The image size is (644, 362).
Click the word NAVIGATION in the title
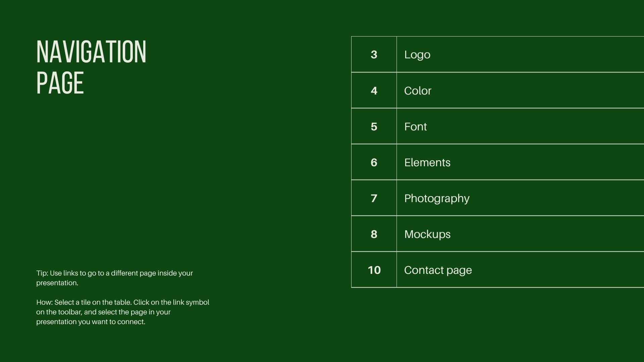coord(91,52)
